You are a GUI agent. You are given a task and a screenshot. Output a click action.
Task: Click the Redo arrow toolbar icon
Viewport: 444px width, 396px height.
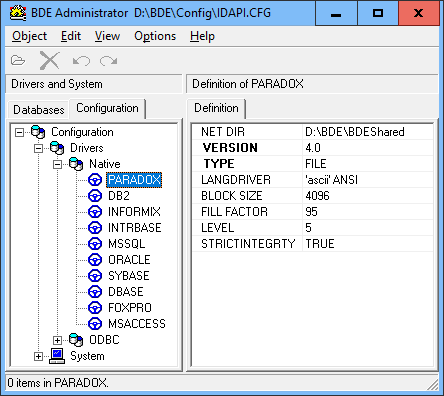[x=108, y=61]
